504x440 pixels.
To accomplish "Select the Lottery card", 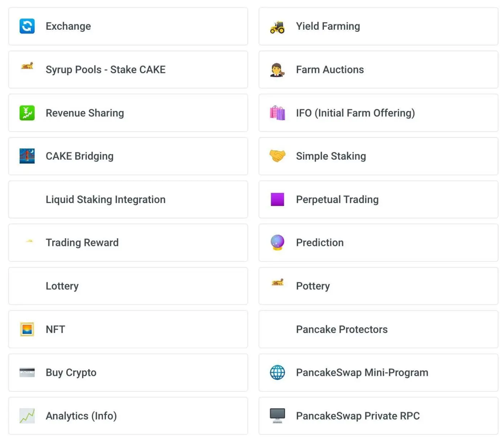I will click(x=62, y=286).
